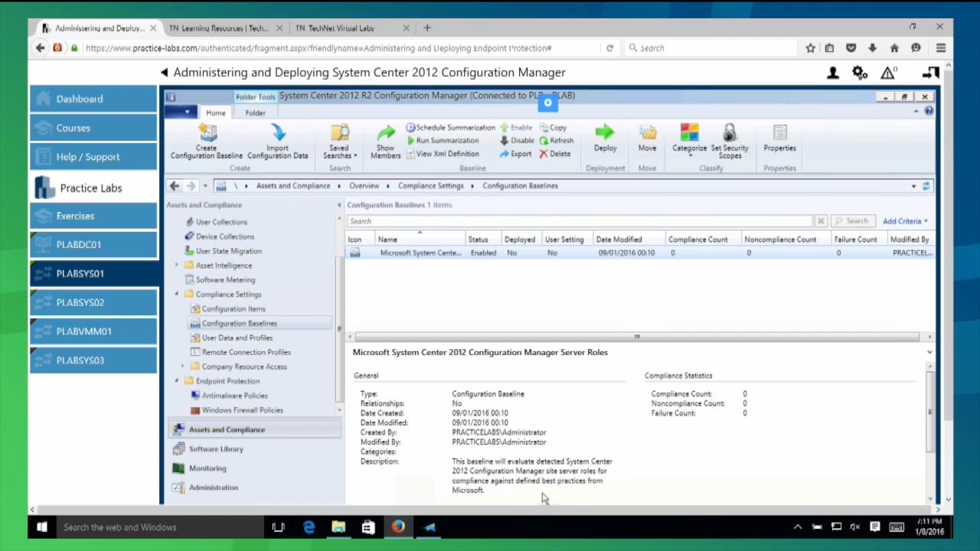Viewport: 980px width, 551px height.
Task: Click Delete in ribbon
Action: point(555,154)
